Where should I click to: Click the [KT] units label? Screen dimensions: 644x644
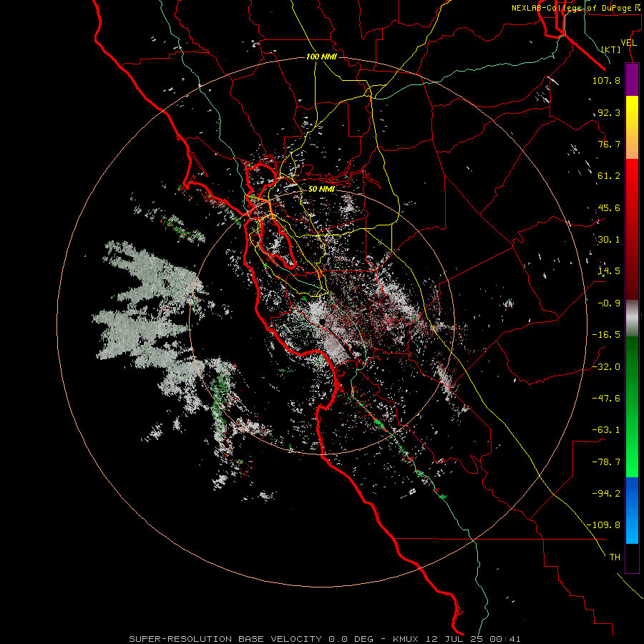[x=611, y=49]
